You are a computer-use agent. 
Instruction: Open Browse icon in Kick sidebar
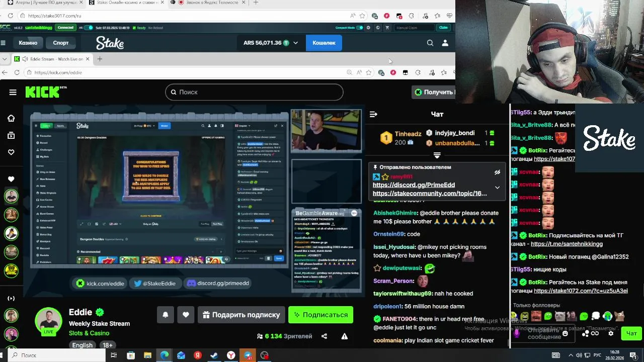[11, 135]
